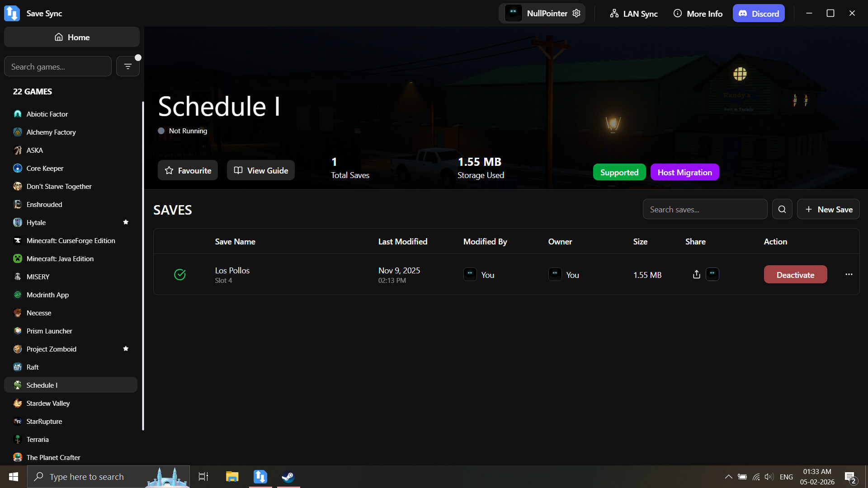
Task: Select Stardew Valley in the games list
Action: coord(47,403)
